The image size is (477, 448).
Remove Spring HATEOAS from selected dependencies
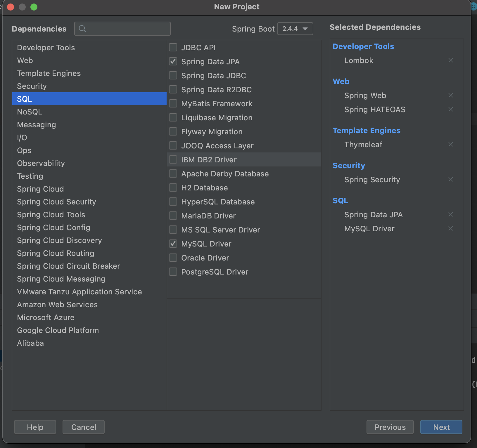(x=450, y=109)
